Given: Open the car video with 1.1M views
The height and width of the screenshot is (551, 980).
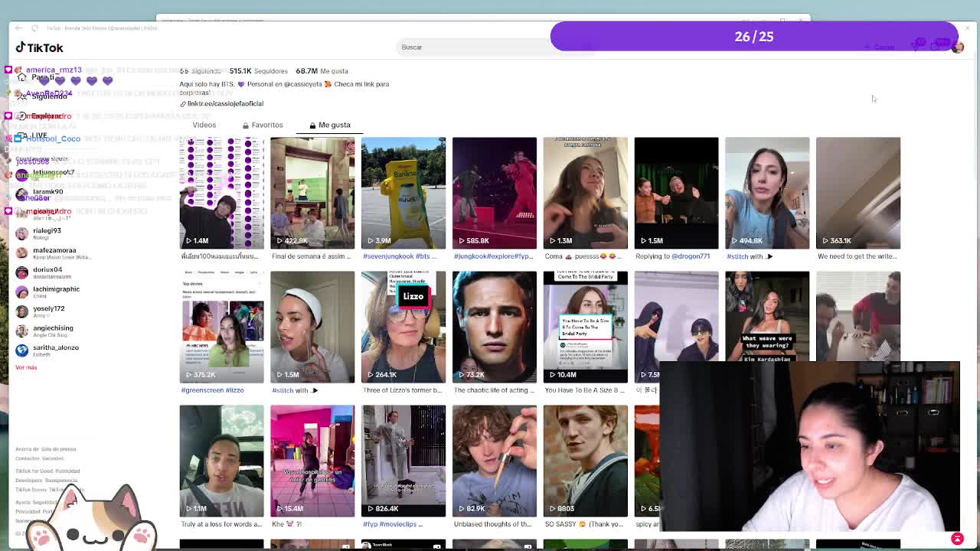Looking at the screenshot, I should [221, 461].
